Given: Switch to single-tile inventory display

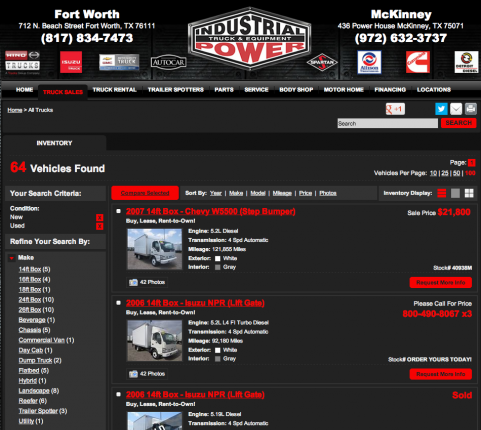Looking at the screenshot, I should [x=455, y=193].
